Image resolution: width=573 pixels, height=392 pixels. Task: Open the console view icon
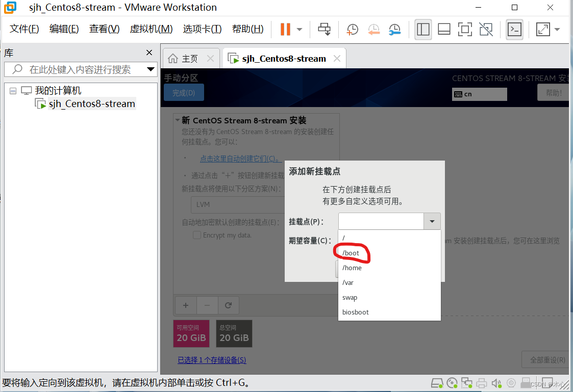click(514, 29)
